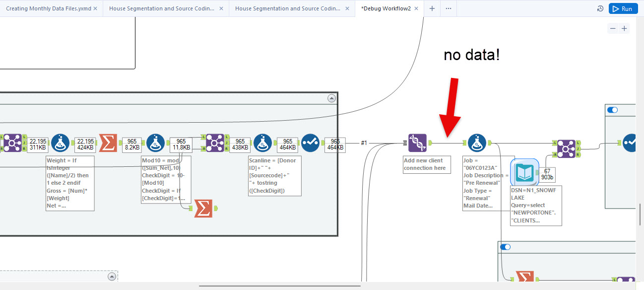Select the Select tool after 965 464KB

pos(310,143)
